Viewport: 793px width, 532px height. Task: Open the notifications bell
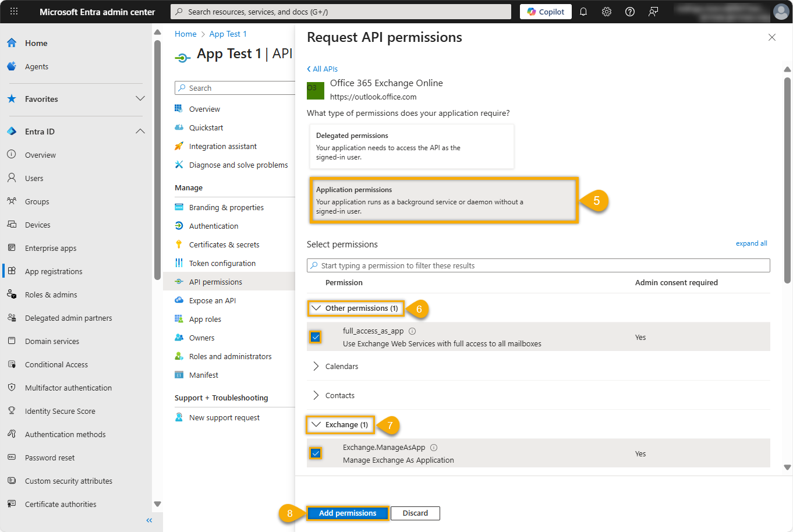point(583,11)
